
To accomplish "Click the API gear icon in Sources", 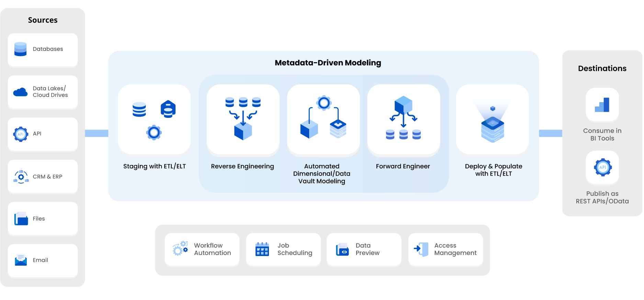I will [21, 134].
